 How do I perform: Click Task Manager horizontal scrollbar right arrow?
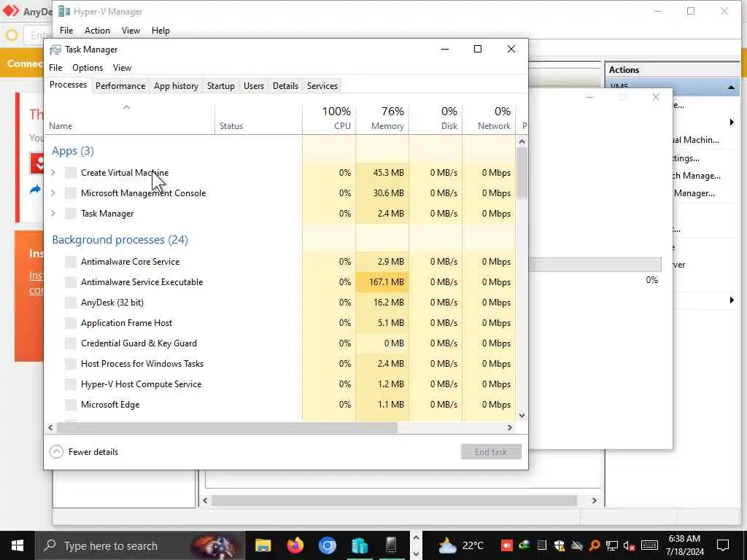pyautogui.click(x=510, y=427)
